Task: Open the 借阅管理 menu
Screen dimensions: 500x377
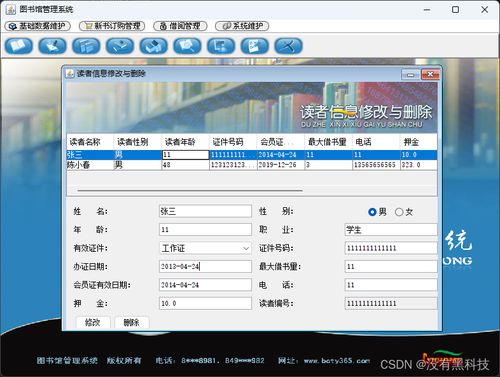Action: pyautogui.click(x=180, y=26)
